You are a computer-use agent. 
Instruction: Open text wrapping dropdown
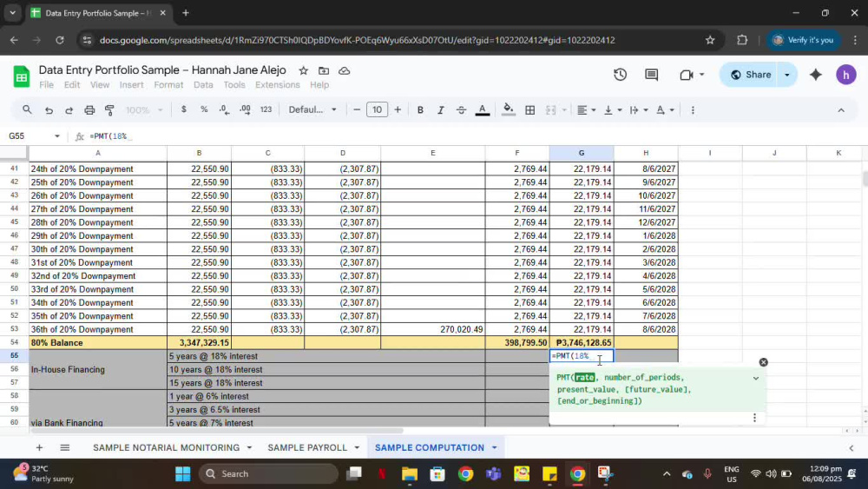[x=639, y=109]
